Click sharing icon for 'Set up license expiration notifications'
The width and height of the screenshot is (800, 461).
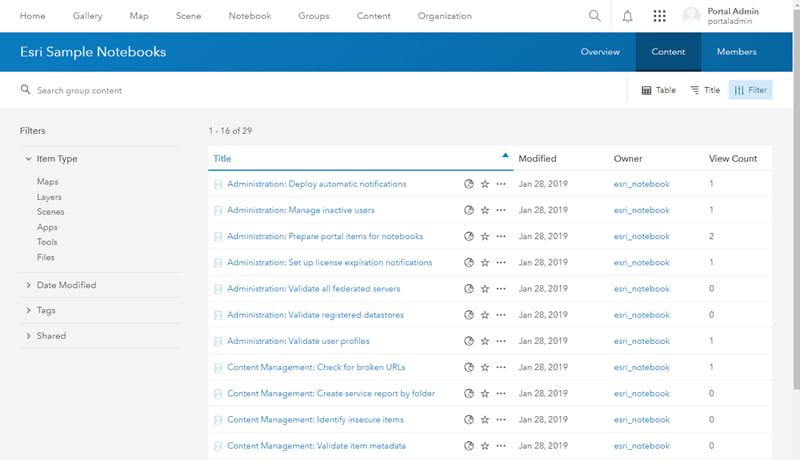[x=469, y=263]
